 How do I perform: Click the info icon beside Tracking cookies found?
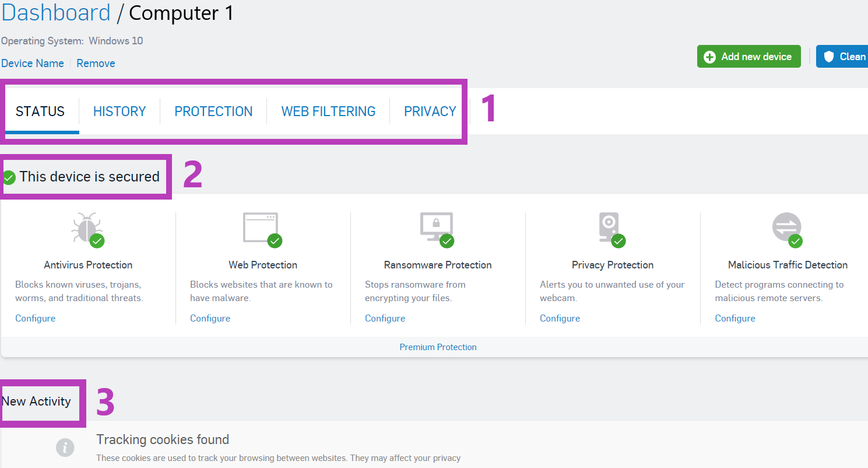[65, 448]
